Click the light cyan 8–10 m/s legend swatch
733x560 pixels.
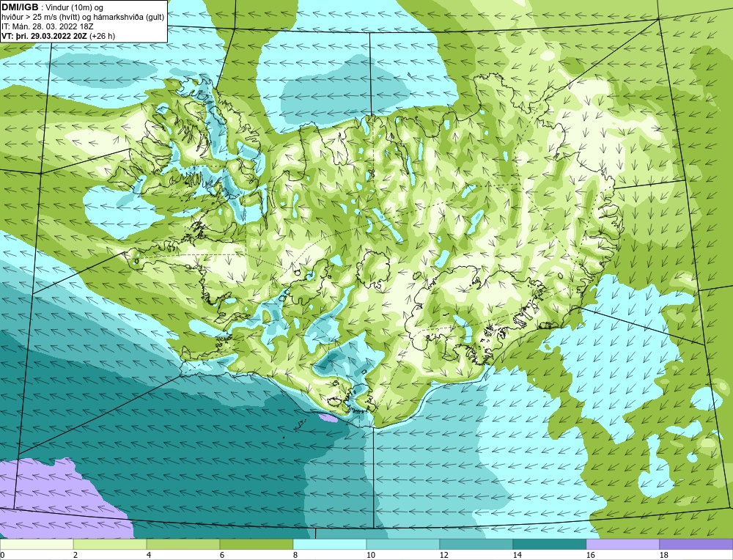click(x=330, y=544)
